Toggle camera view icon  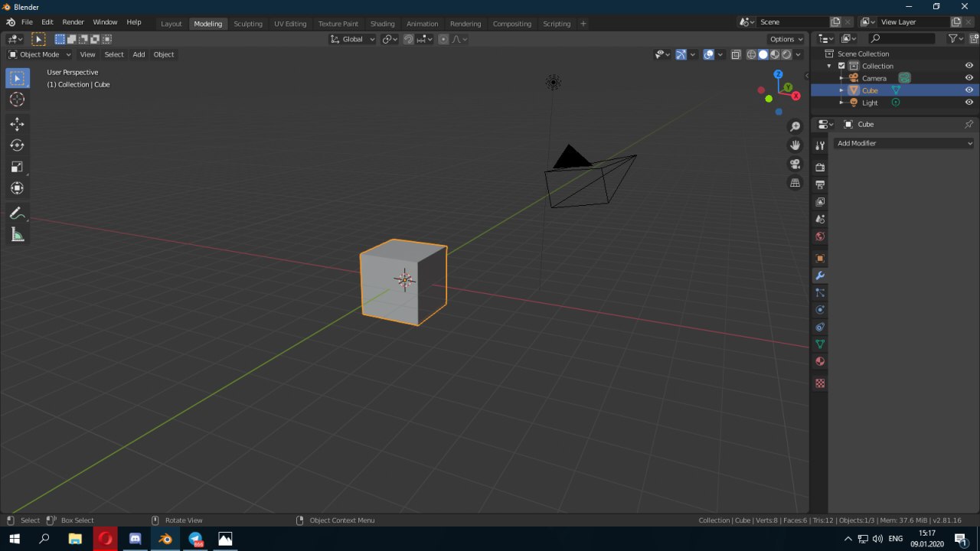click(x=795, y=164)
